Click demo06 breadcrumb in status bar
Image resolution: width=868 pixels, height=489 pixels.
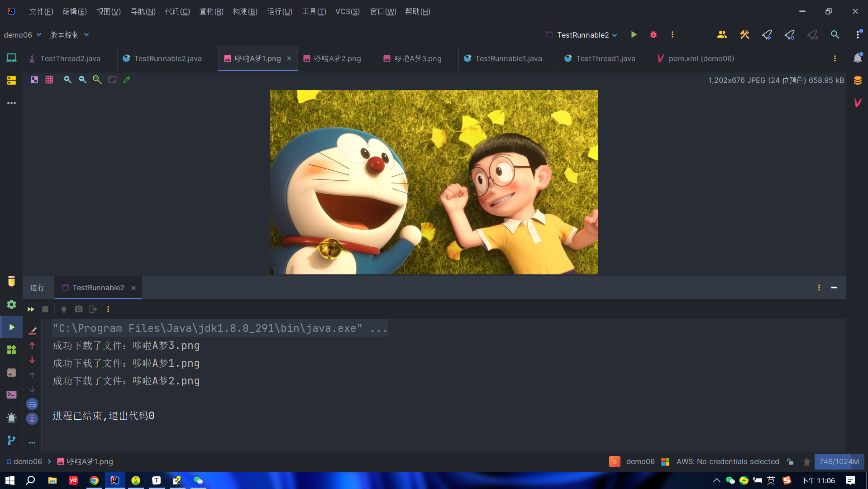coord(24,461)
